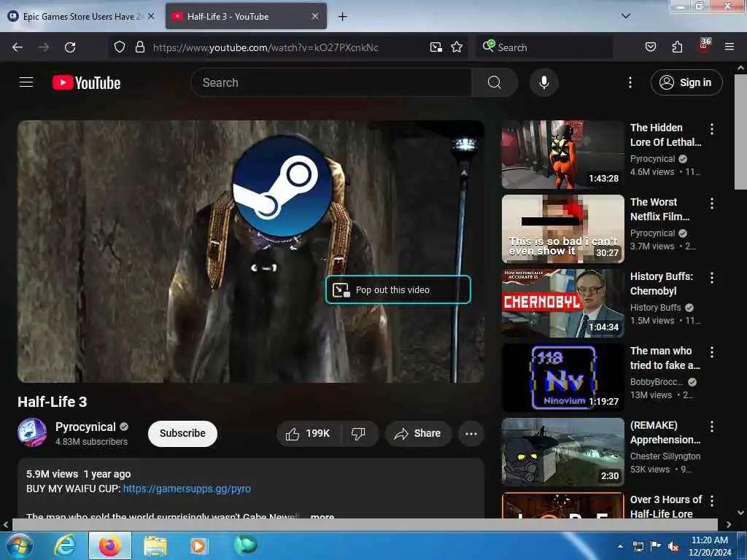747x560 pixels.
Task: Click the address bar URL
Action: (x=266, y=47)
